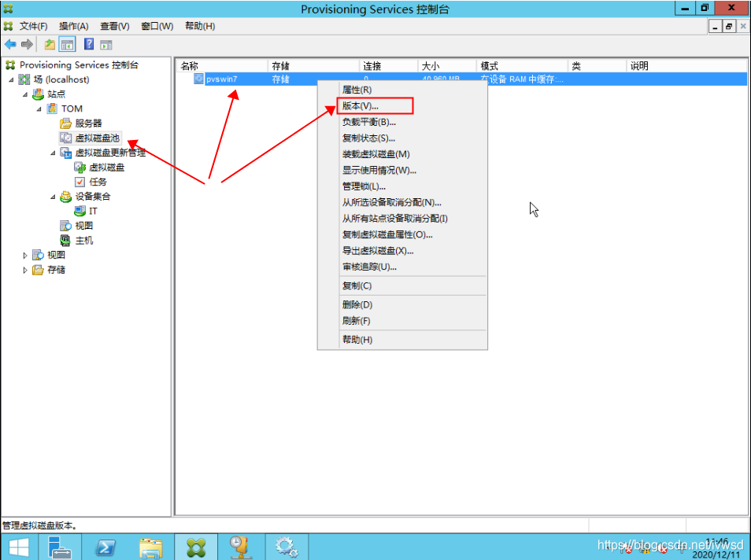
Task: Choose 版本(V)... from context menu
Action: click(360, 105)
